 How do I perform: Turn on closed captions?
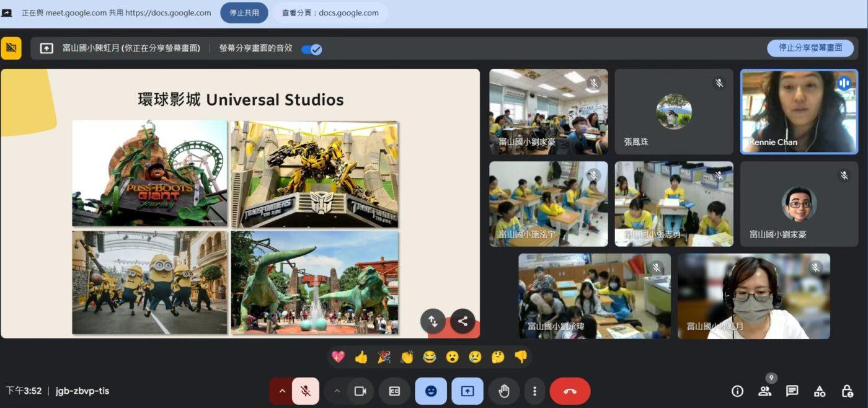click(x=395, y=391)
